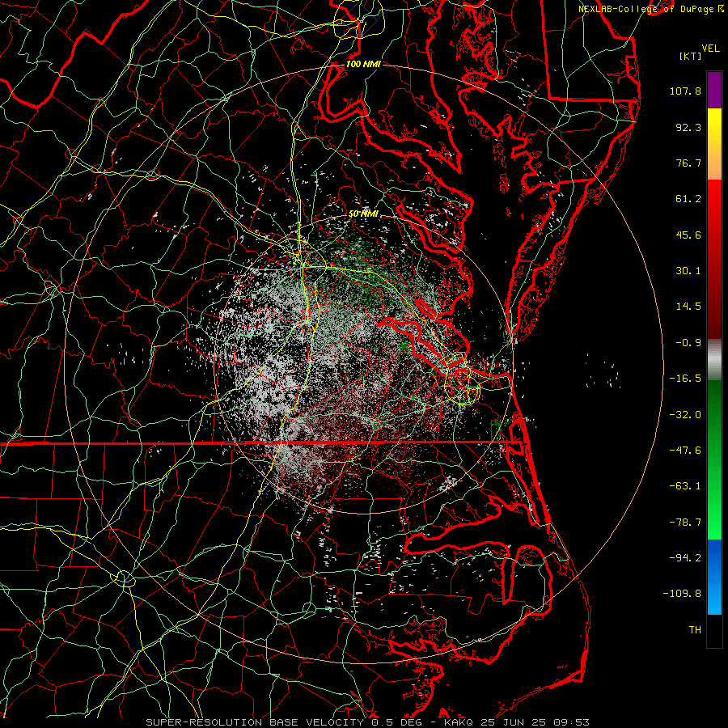Pick the black TH segment of the scale
Viewport: 728px width, 728px height.
tap(714, 630)
